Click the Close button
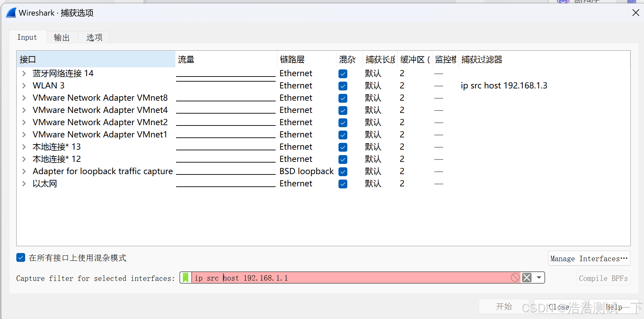 coord(559,306)
